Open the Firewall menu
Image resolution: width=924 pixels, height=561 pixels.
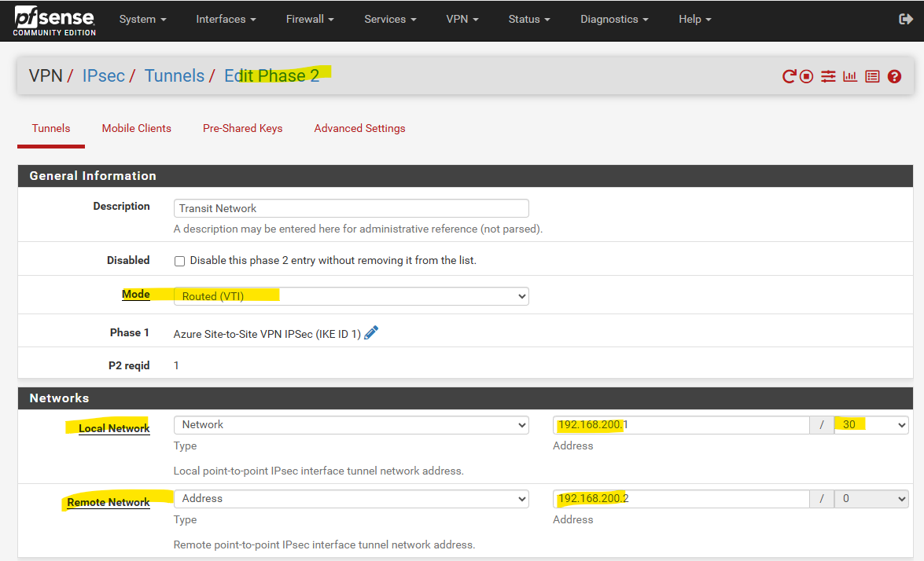click(x=310, y=20)
